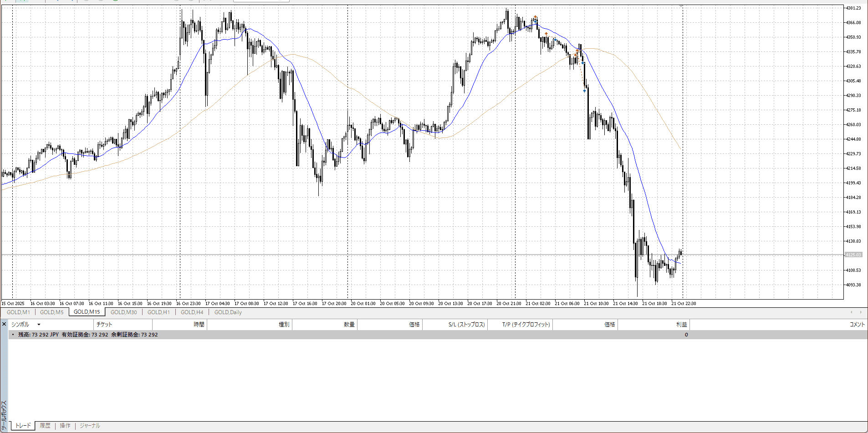This screenshot has height=433, width=868.
Task: Select the GOLD,M30 chart tab
Action: pyautogui.click(x=123, y=312)
